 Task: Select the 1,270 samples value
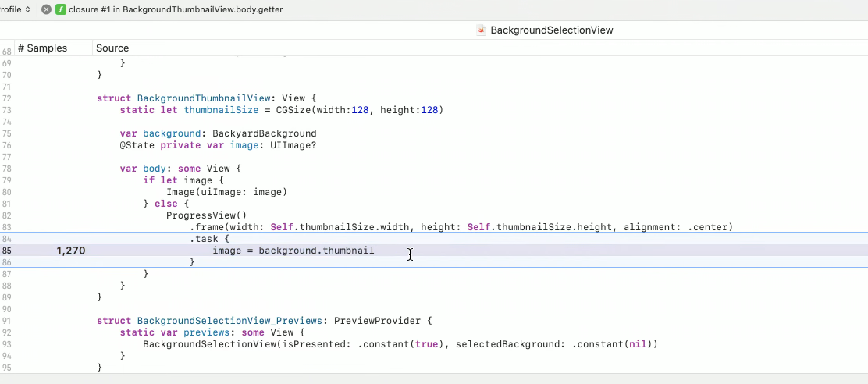point(71,251)
